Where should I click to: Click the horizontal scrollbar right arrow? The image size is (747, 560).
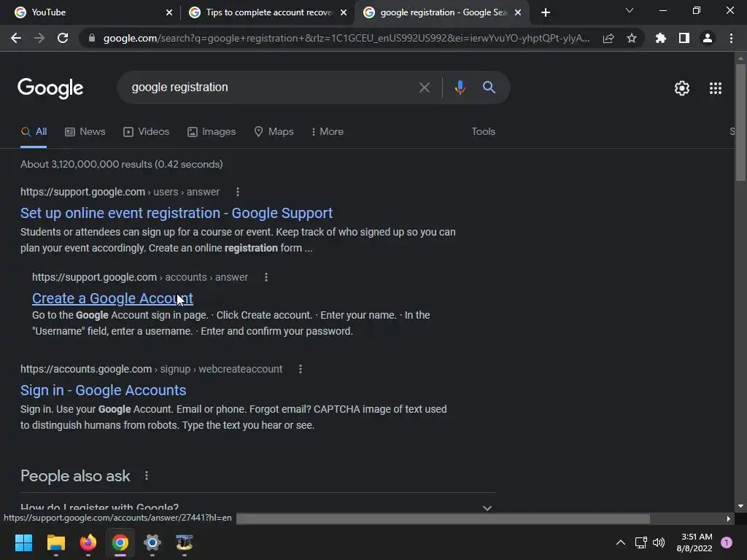(x=729, y=518)
